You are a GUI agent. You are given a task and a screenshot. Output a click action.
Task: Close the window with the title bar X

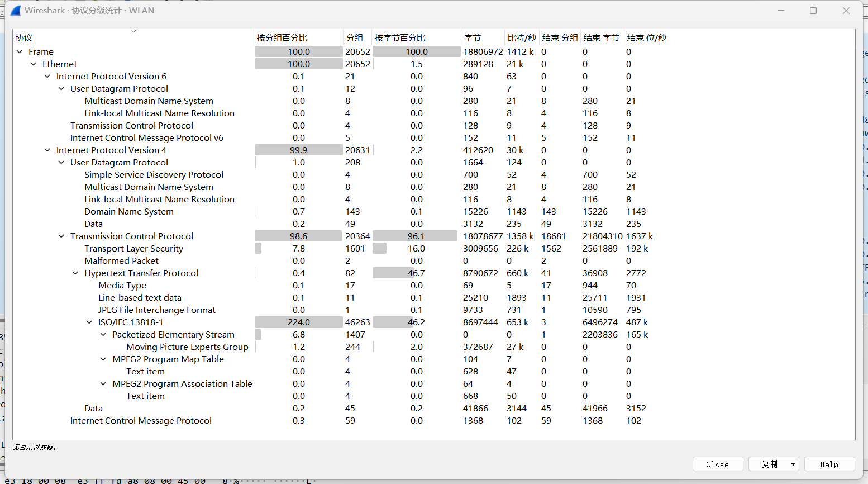click(x=846, y=10)
